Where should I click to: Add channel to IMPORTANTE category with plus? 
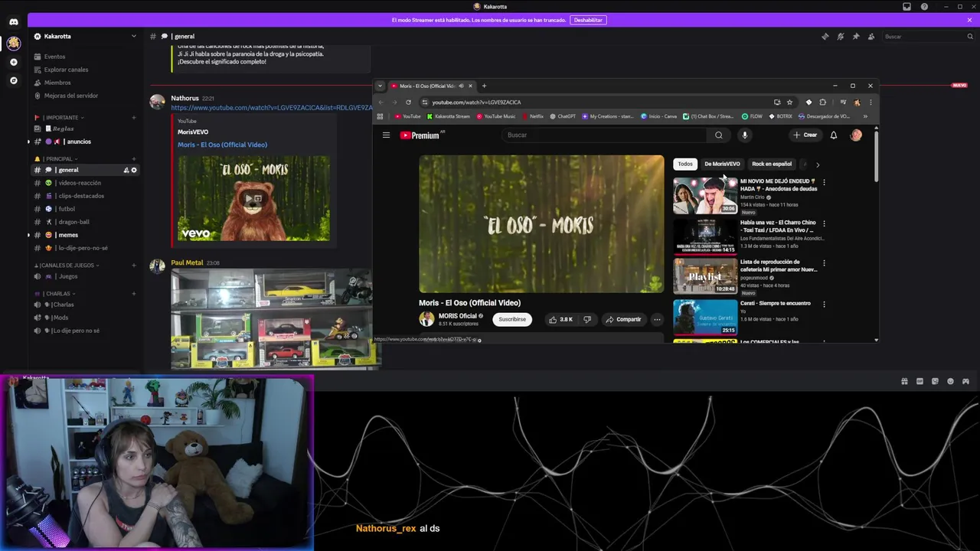(x=134, y=118)
